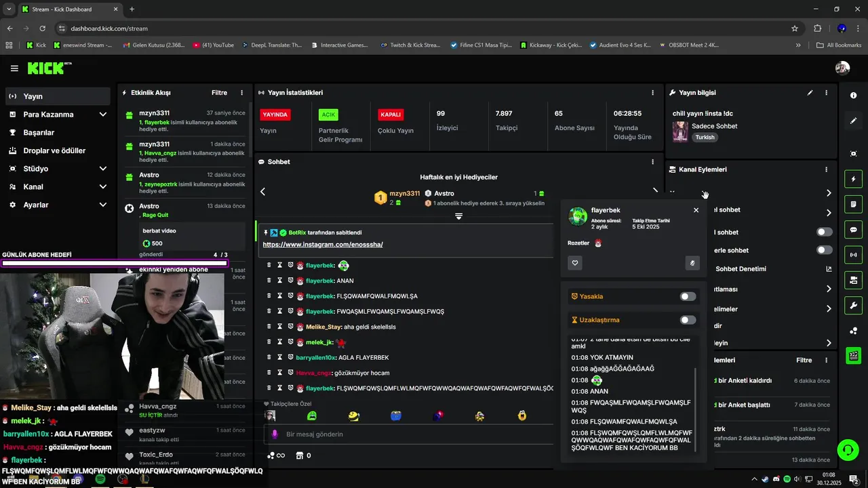Open the 'leyin' row chevron in Kanal Eylemleri

coord(829,343)
